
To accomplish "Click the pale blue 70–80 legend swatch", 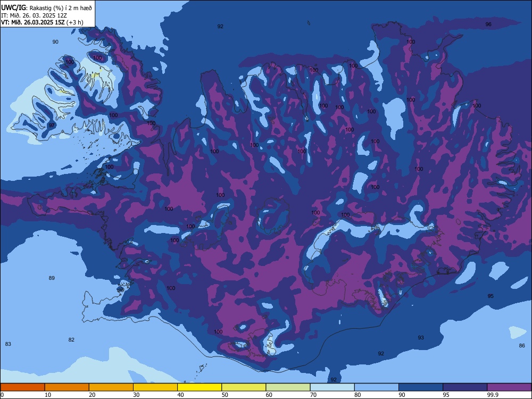I will coord(332,387).
